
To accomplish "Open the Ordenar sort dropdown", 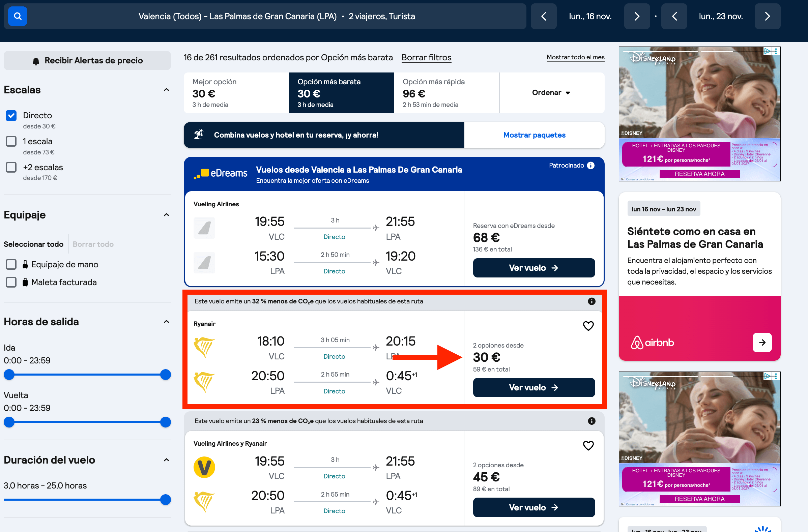I will [x=551, y=93].
